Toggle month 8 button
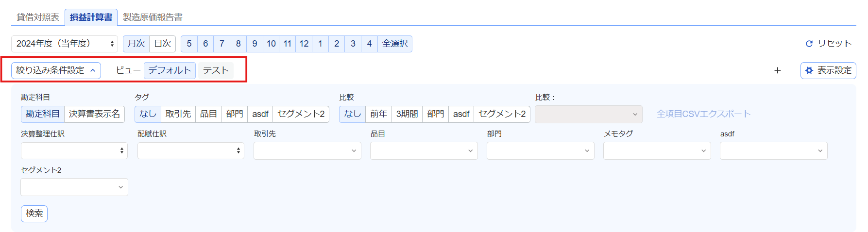 click(x=238, y=44)
